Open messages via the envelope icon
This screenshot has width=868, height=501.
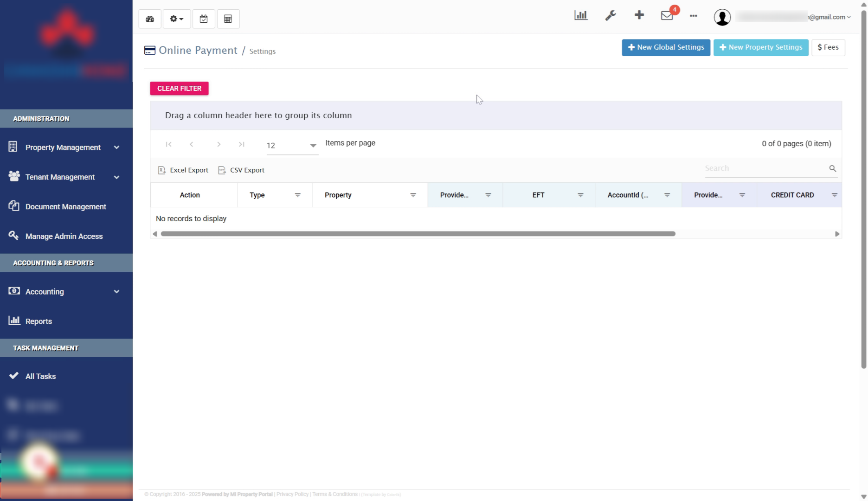tap(667, 16)
